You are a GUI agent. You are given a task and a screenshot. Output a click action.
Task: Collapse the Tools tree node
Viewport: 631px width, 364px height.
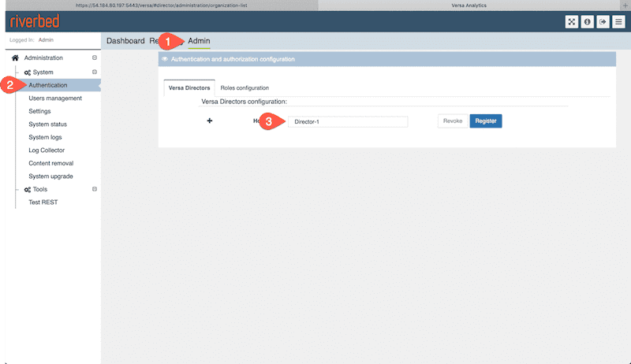95,189
